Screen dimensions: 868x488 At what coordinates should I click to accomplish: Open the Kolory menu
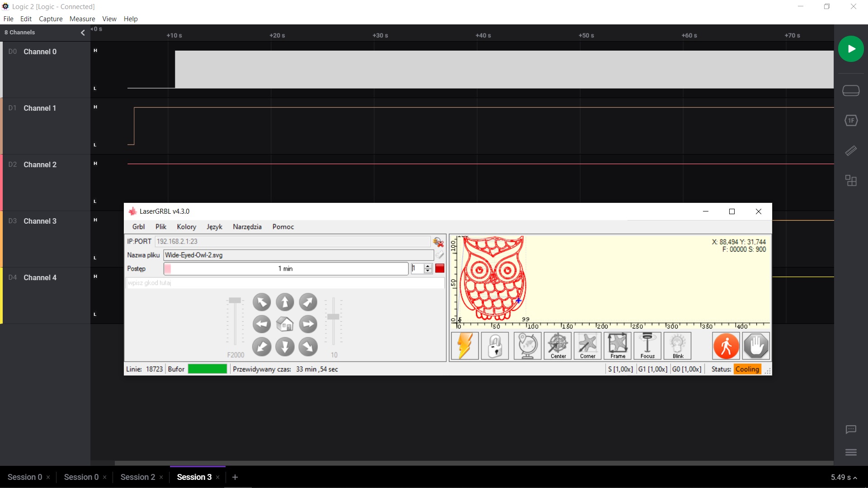186,226
